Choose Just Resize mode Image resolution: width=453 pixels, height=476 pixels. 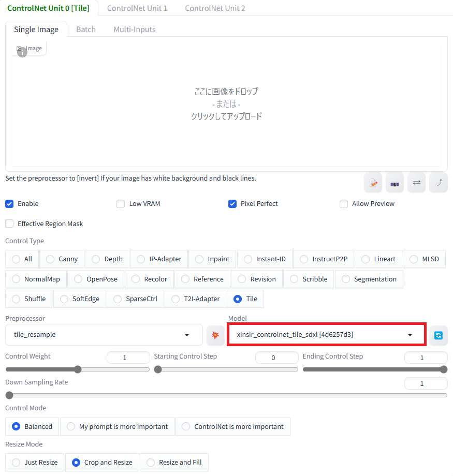point(35,463)
